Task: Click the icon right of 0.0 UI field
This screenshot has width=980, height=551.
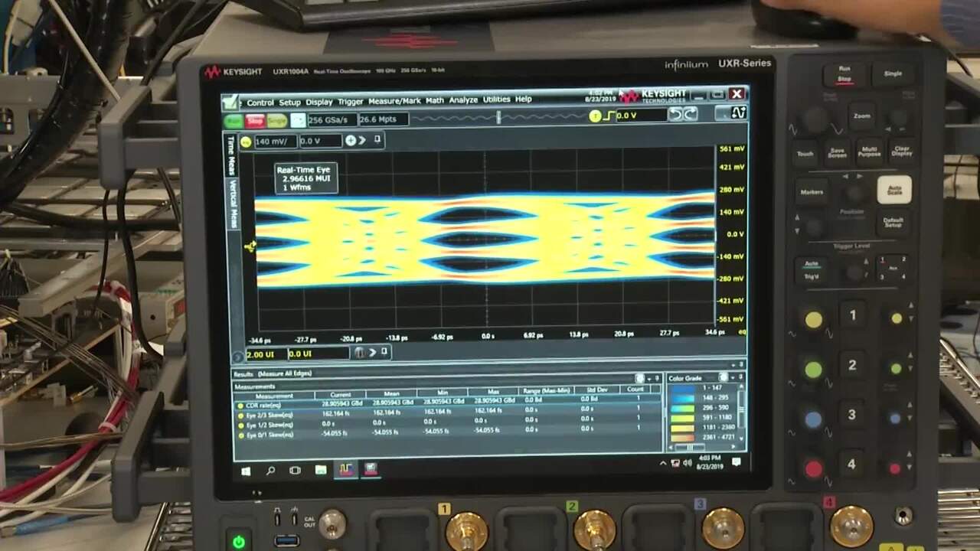Action: [359, 352]
